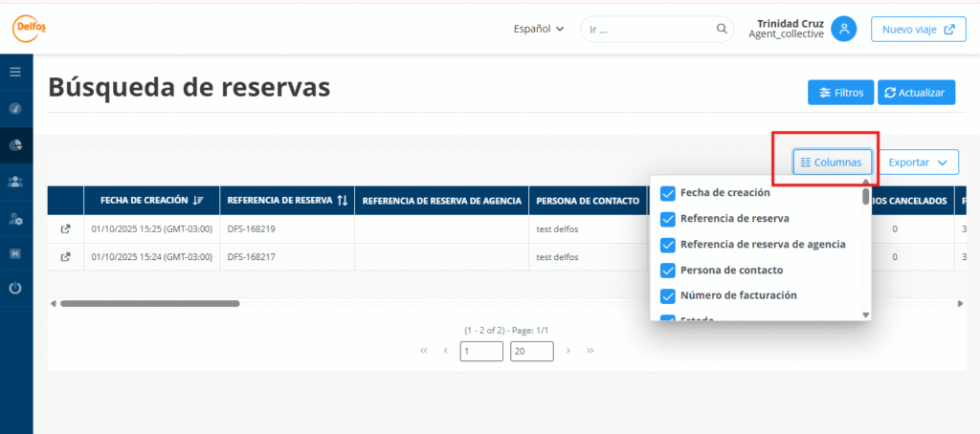Toggle the Número de facturación checkbox
Viewport: 980px width, 434px height.
tap(668, 295)
